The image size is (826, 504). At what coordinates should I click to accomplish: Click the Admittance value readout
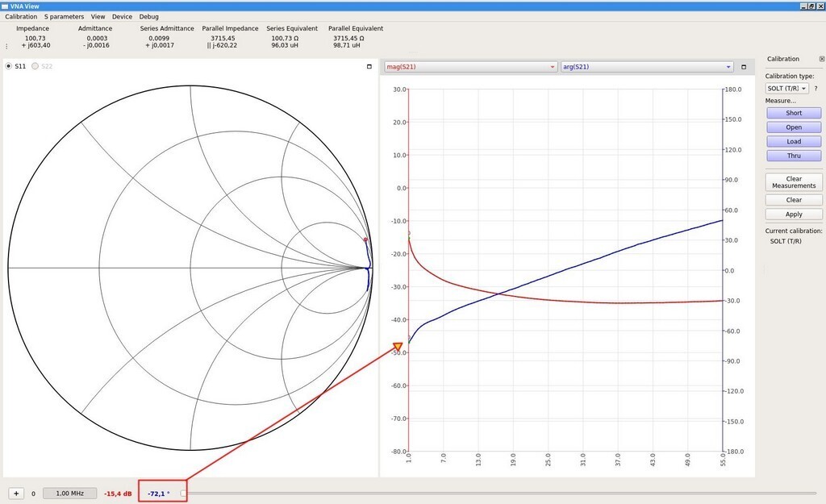pyautogui.click(x=97, y=42)
